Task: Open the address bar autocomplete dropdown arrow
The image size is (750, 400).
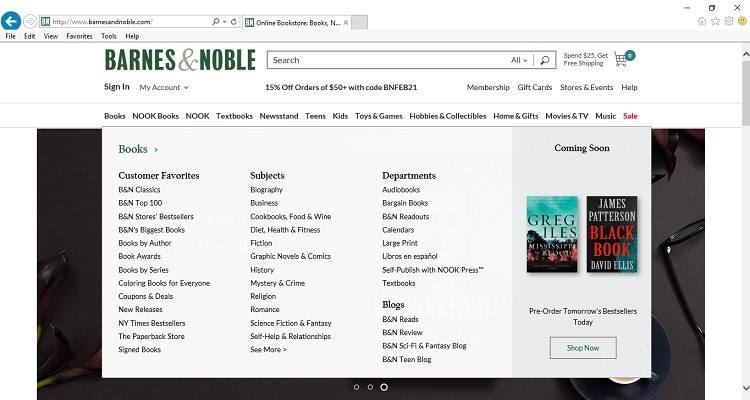Action: click(x=224, y=22)
